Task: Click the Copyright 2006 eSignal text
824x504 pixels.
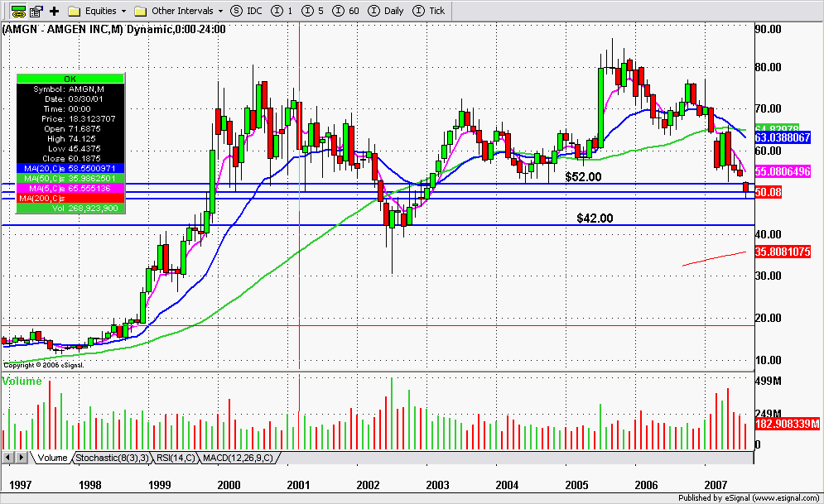Action: point(44,365)
